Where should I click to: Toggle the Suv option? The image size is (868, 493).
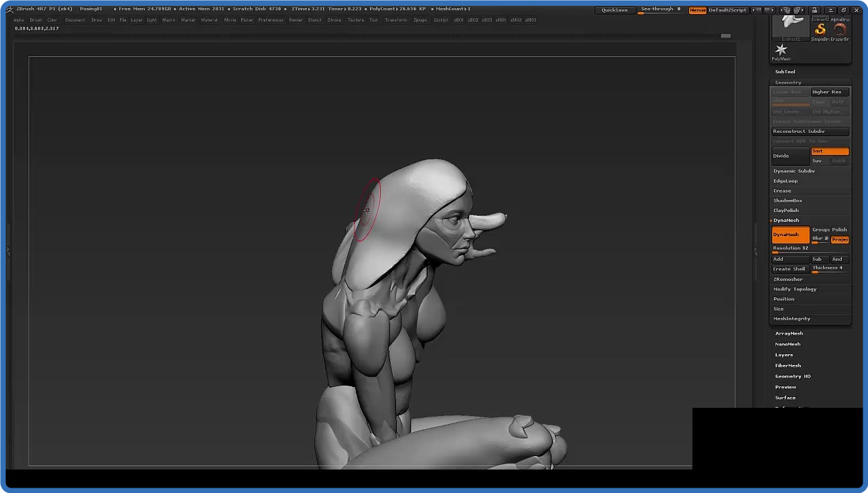(x=820, y=161)
